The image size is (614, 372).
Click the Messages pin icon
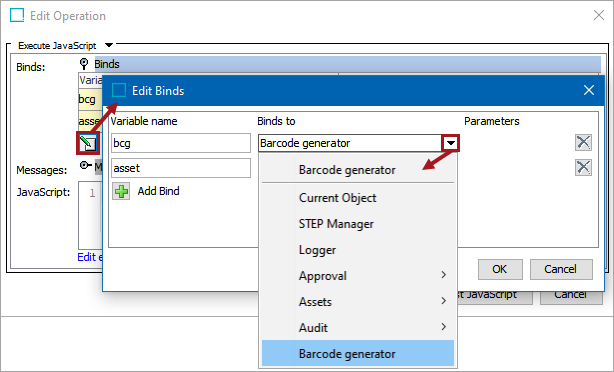click(85, 166)
